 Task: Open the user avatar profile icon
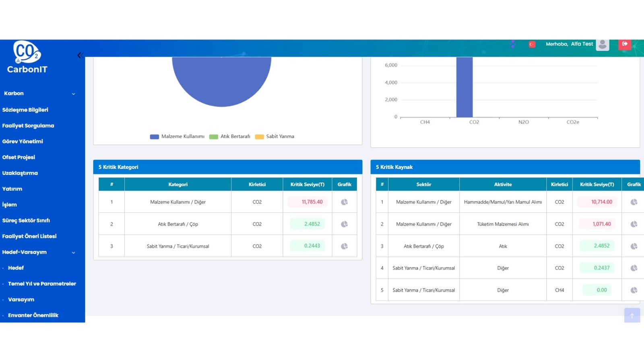click(602, 44)
